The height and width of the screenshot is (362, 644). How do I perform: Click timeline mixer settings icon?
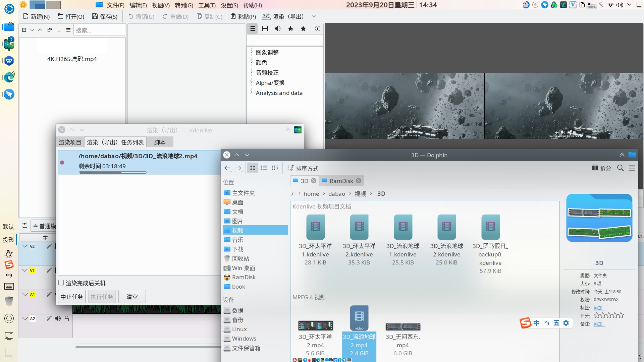coord(24,226)
